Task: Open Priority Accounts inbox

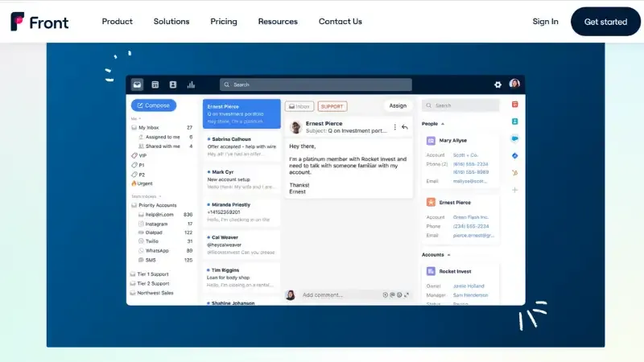Action: 154,205
